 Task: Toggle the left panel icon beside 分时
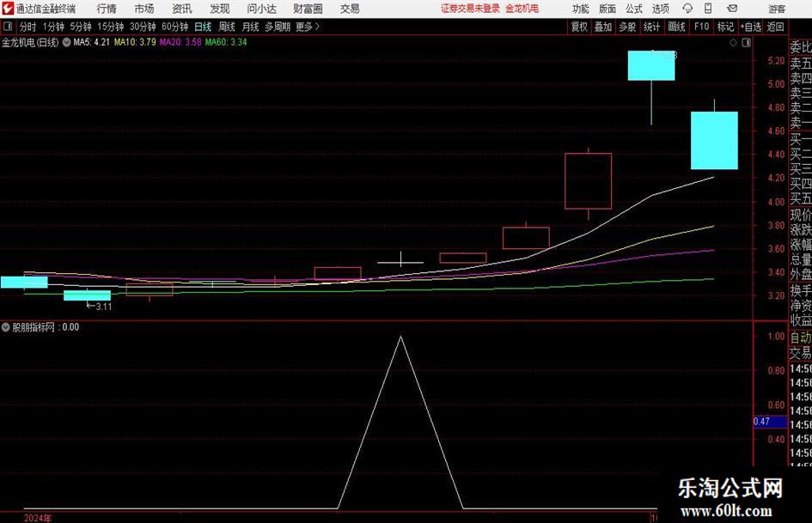click(8, 27)
